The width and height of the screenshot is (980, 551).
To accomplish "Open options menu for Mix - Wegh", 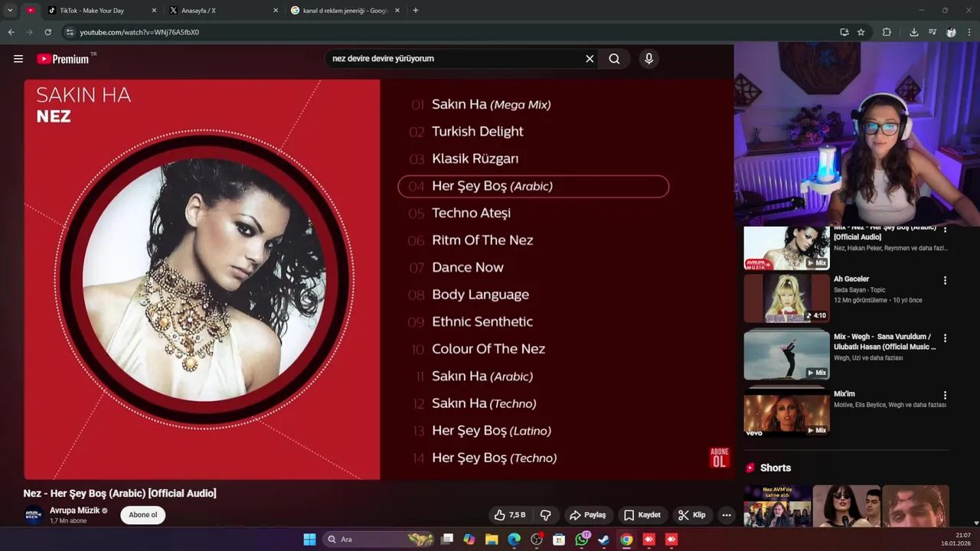I will (945, 338).
